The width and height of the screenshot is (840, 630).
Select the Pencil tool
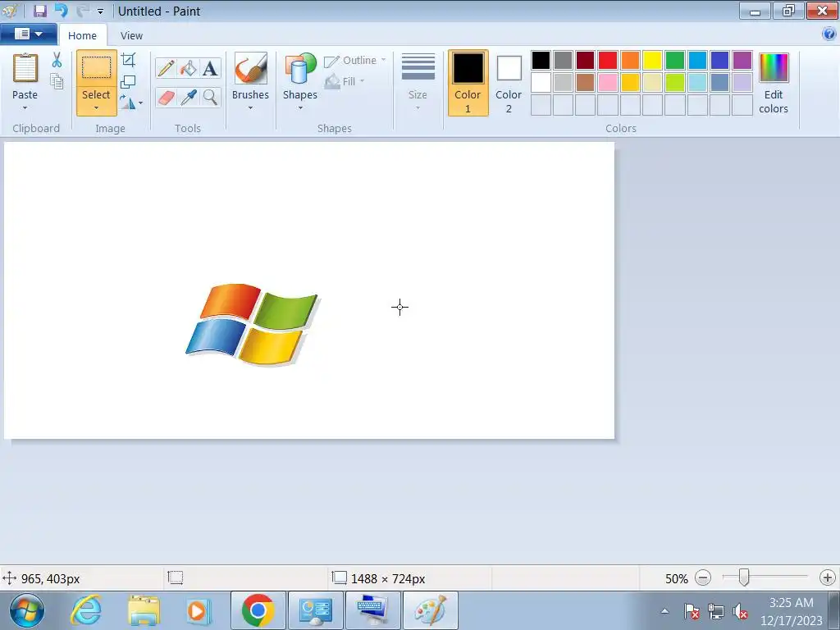tap(166, 68)
